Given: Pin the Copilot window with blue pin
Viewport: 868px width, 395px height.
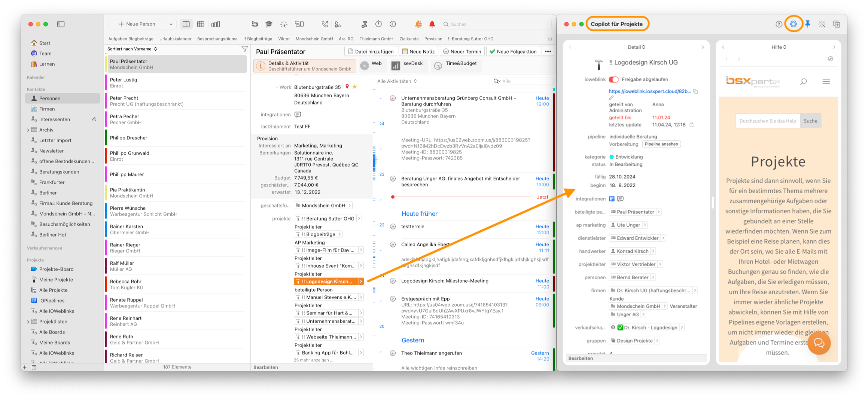Looking at the screenshot, I should 808,24.
